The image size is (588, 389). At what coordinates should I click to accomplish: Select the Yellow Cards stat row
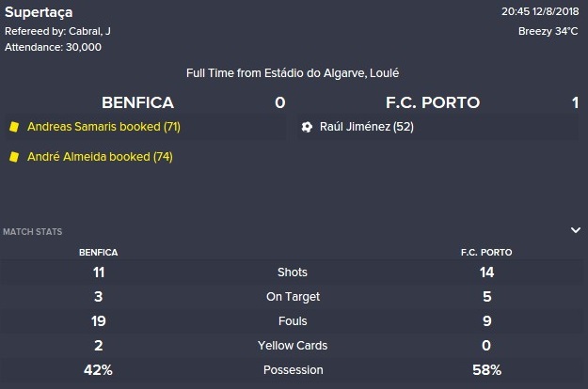tap(293, 345)
